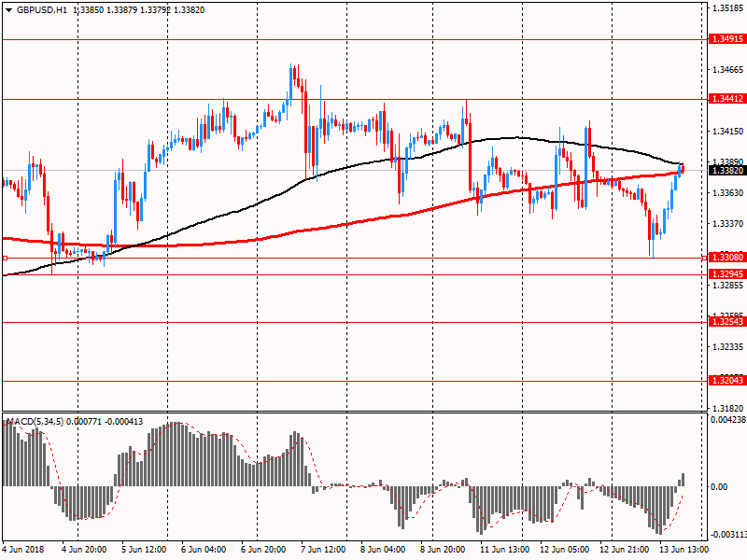Click the 1.32945 red level price label
This screenshot has width=747, height=560.
[727, 273]
